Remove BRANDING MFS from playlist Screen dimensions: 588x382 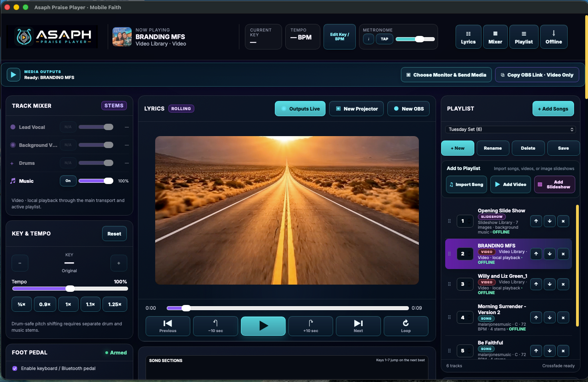[x=563, y=254]
